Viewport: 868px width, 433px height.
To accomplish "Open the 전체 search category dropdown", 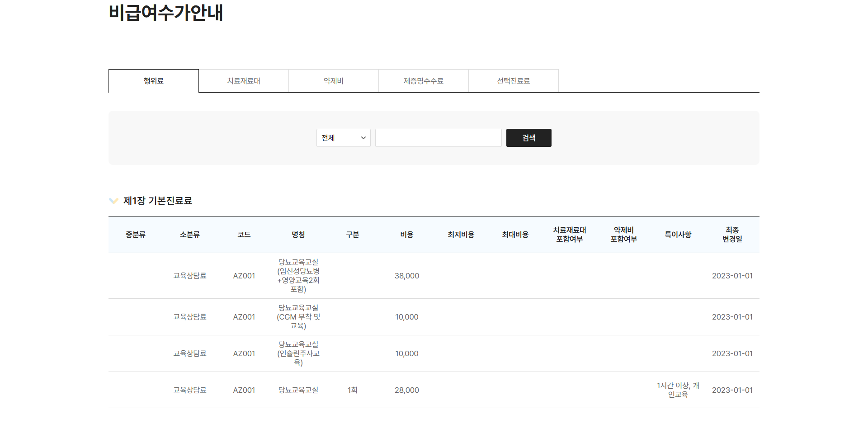I will [x=343, y=138].
